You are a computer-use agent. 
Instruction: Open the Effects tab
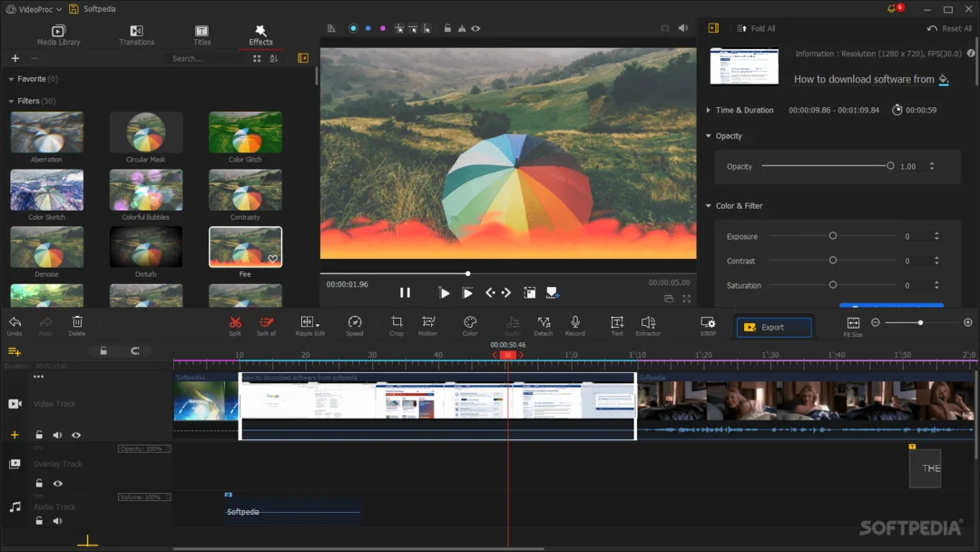(260, 35)
